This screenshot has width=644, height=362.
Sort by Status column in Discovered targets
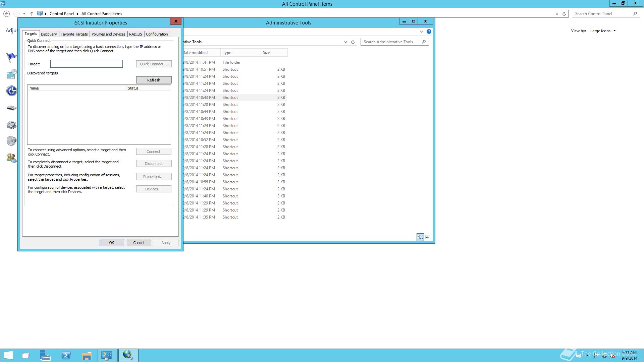[148, 88]
